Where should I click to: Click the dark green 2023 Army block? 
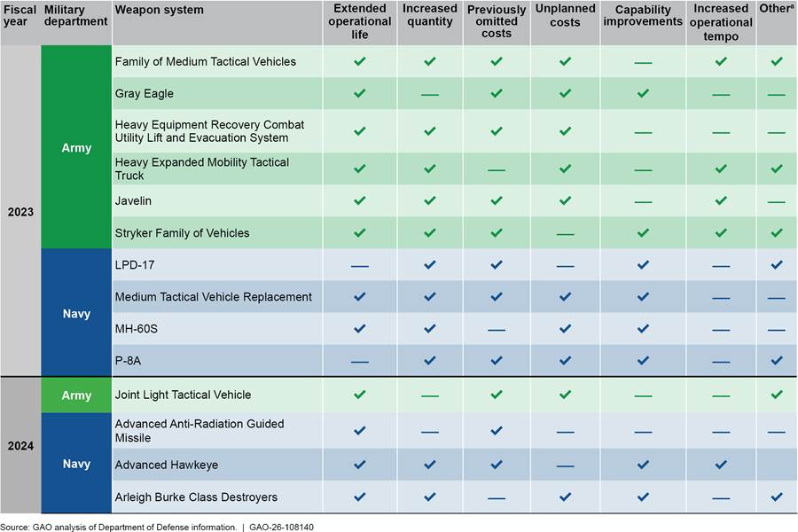[76, 148]
